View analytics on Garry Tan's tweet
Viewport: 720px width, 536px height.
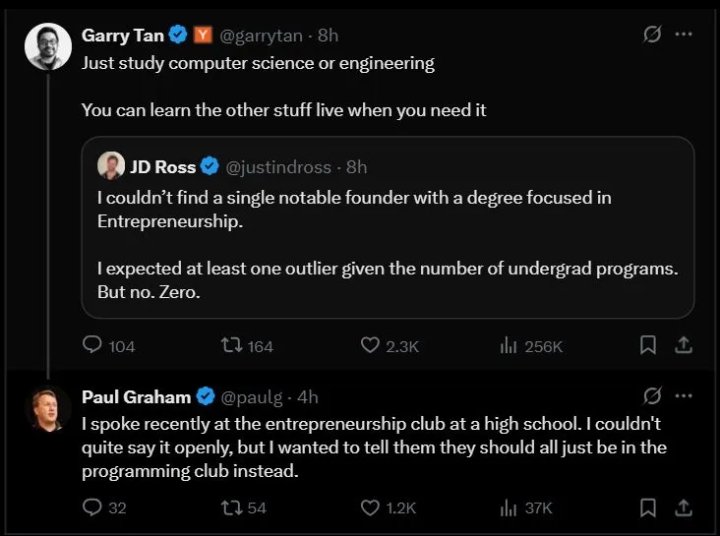(508, 345)
